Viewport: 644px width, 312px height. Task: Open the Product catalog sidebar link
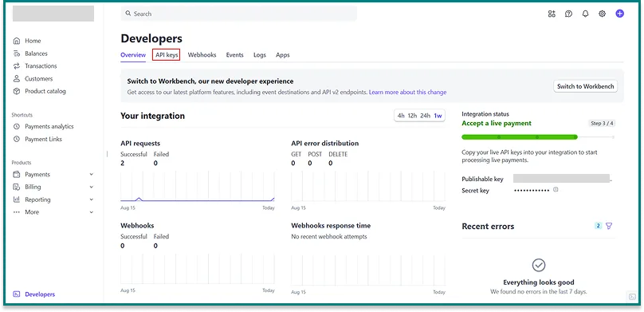tap(45, 91)
